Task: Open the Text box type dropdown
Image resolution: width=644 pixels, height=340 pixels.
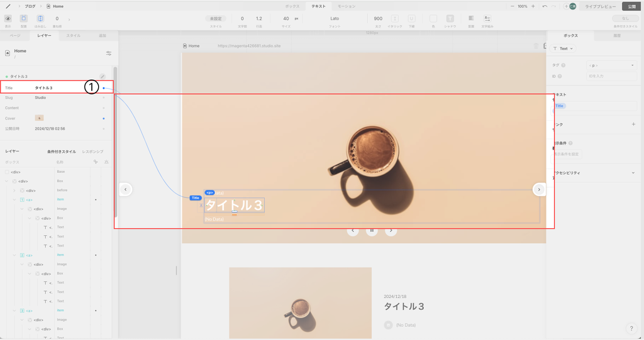Action: (563, 48)
